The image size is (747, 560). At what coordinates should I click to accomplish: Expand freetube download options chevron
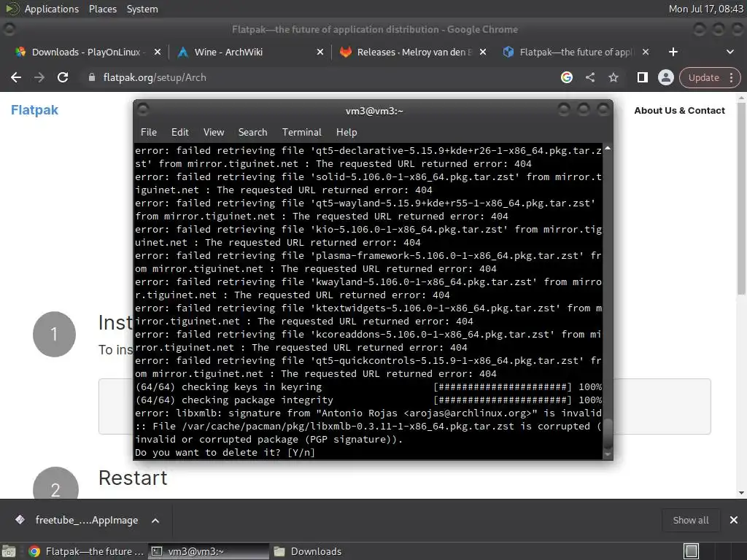coord(155,521)
